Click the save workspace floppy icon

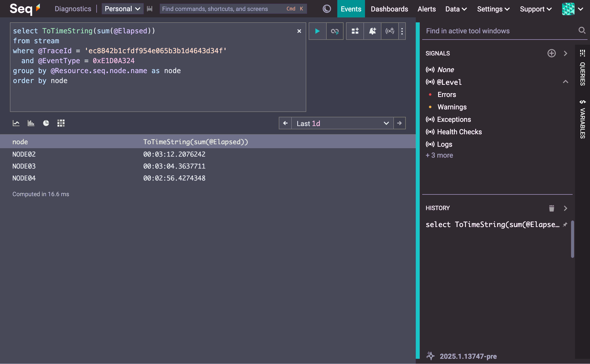point(150,9)
